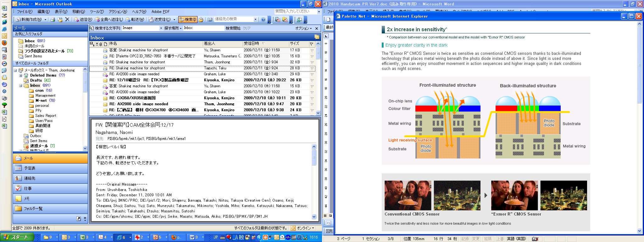Expand the contact search (連絡先の検索) dropdown
This screenshot has height=242, width=644.
[255, 20]
